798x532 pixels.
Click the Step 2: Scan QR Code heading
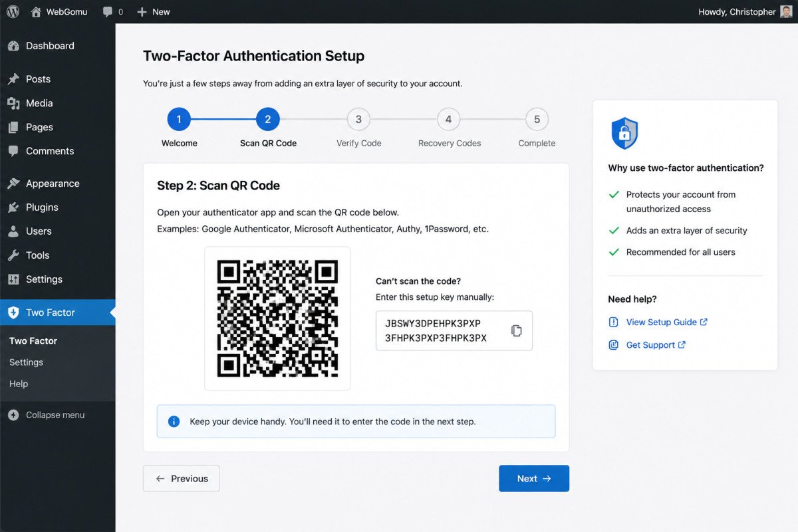click(x=218, y=186)
